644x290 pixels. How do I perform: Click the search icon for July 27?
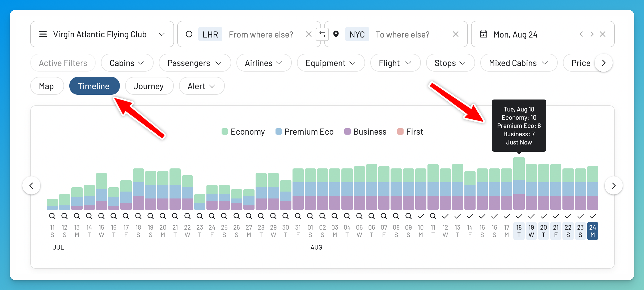[249, 216]
